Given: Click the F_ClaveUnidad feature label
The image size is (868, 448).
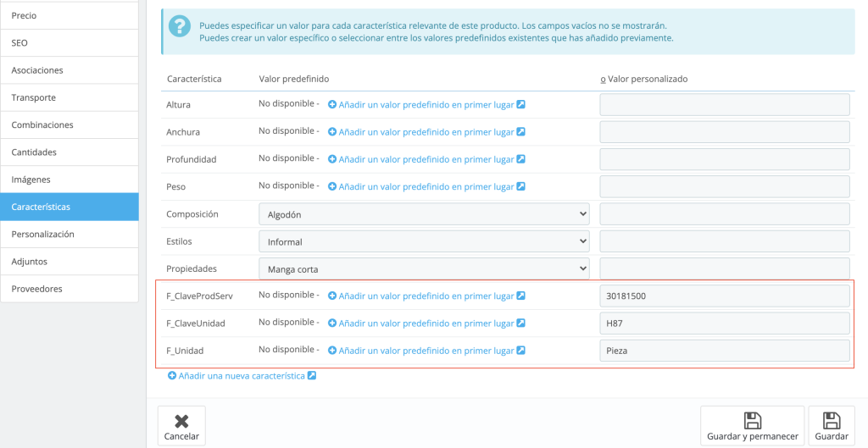Looking at the screenshot, I should pos(196,324).
